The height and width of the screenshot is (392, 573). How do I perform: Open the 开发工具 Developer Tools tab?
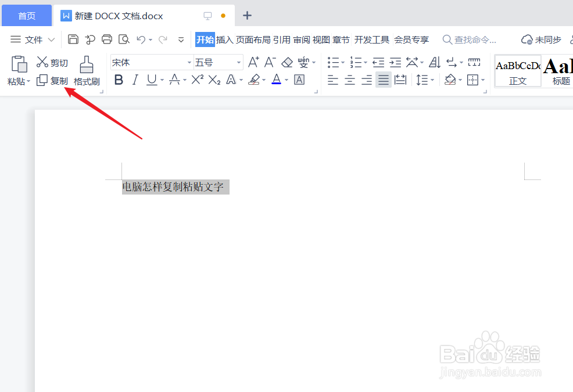(372, 39)
